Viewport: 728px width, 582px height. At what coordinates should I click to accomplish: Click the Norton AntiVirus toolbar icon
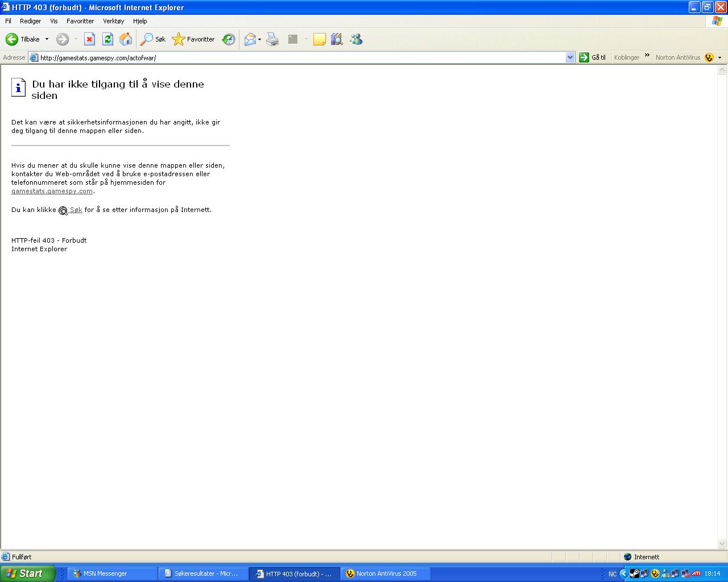709,57
